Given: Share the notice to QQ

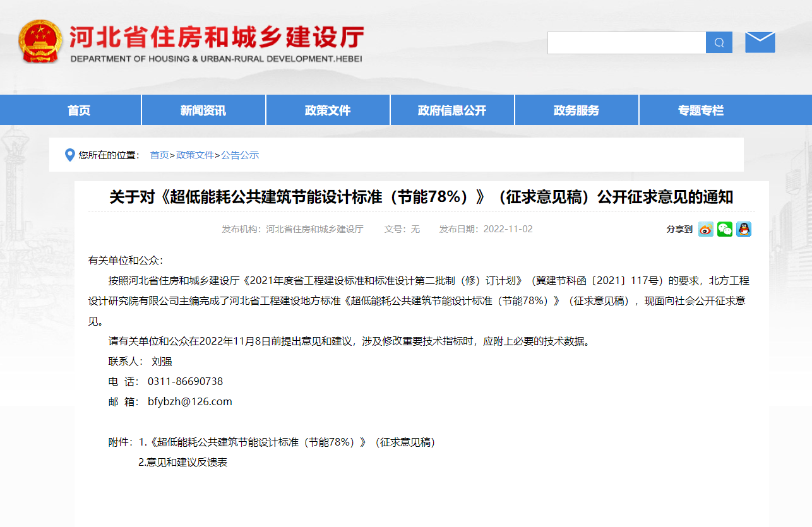Looking at the screenshot, I should tap(743, 229).
